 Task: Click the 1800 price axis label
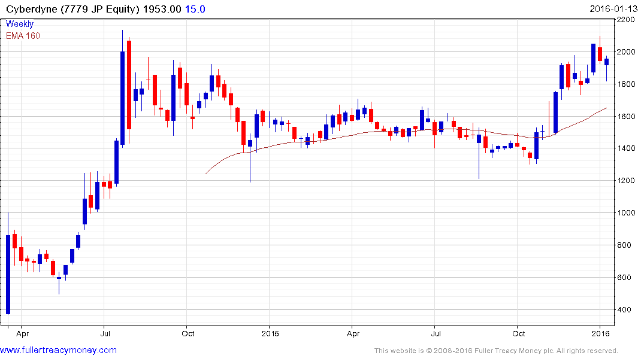(x=626, y=84)
